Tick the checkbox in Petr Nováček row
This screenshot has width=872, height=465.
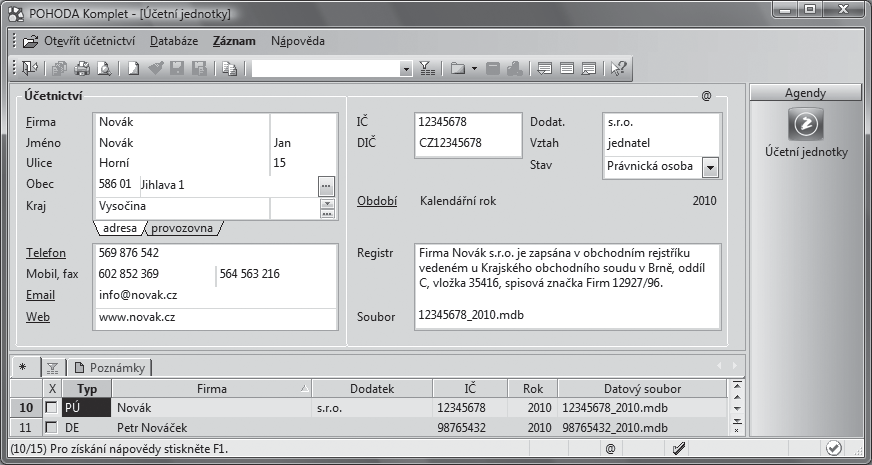tap(52, 428)
